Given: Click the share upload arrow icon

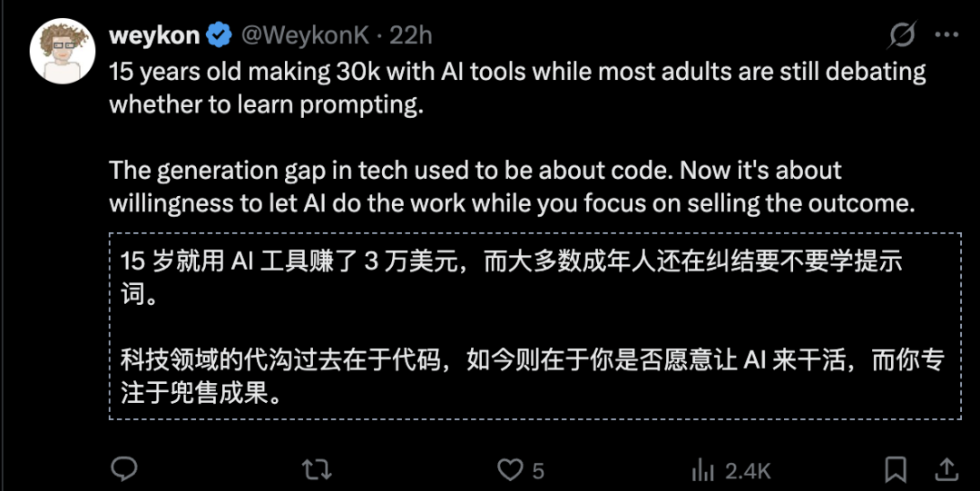Looking at the screenshot, I should tap(946, 469).
